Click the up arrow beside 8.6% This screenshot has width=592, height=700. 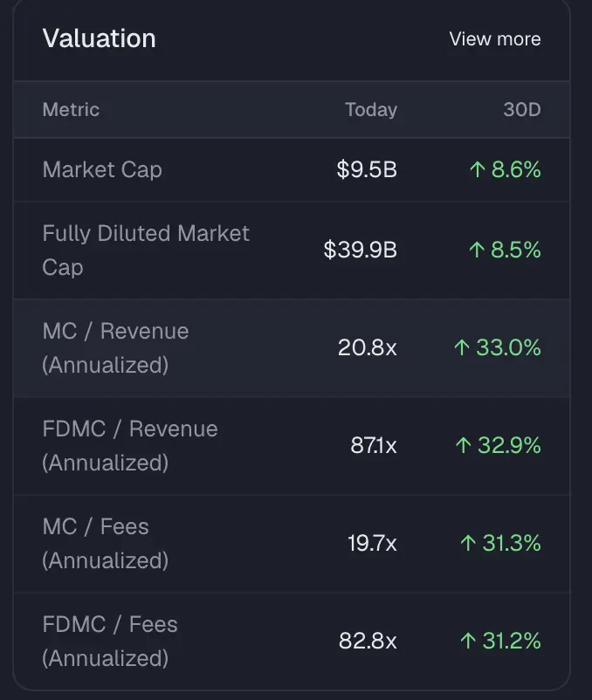477,169
